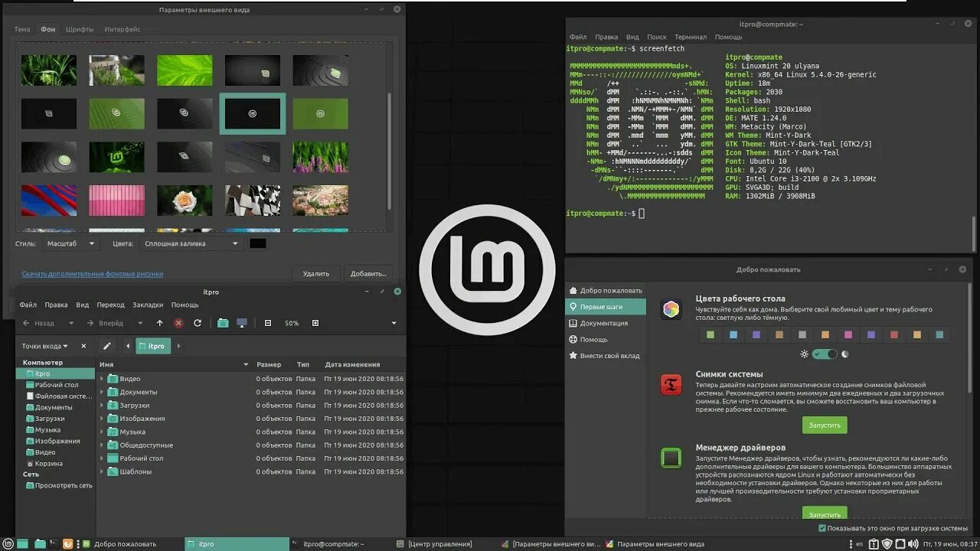Expand the Шаблоны folder row
Image resolution: width=980 pixels, height=551 pixels.
pyautogui.click(x=102, y=471)
